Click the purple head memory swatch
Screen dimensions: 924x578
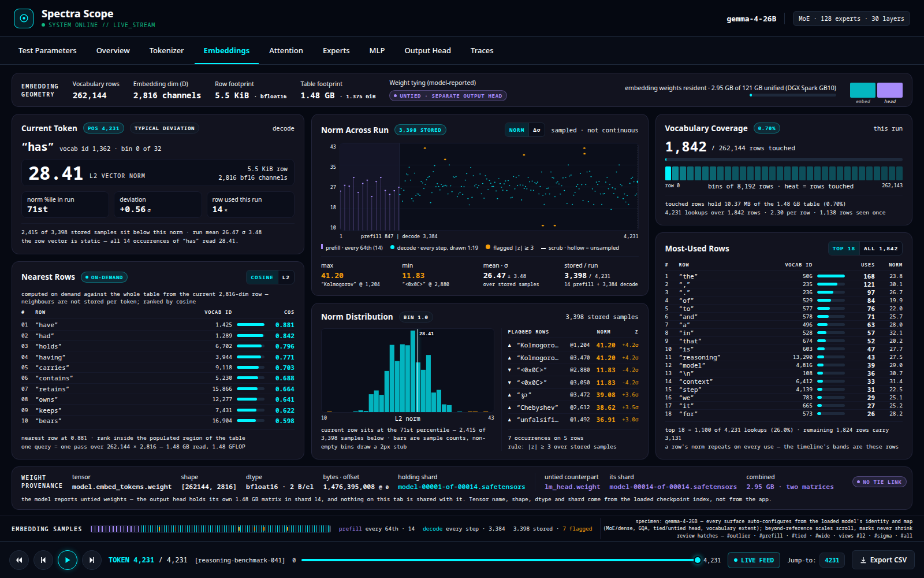tap(890, 90)
